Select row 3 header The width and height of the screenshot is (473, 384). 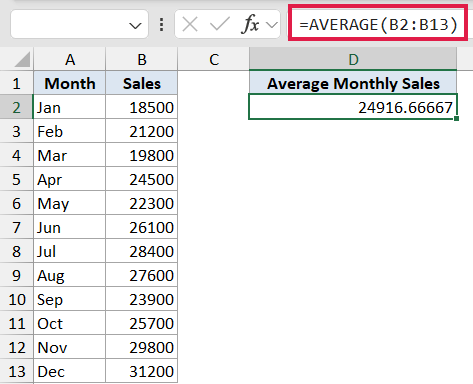pyautogui.click(x=17, y=131)
